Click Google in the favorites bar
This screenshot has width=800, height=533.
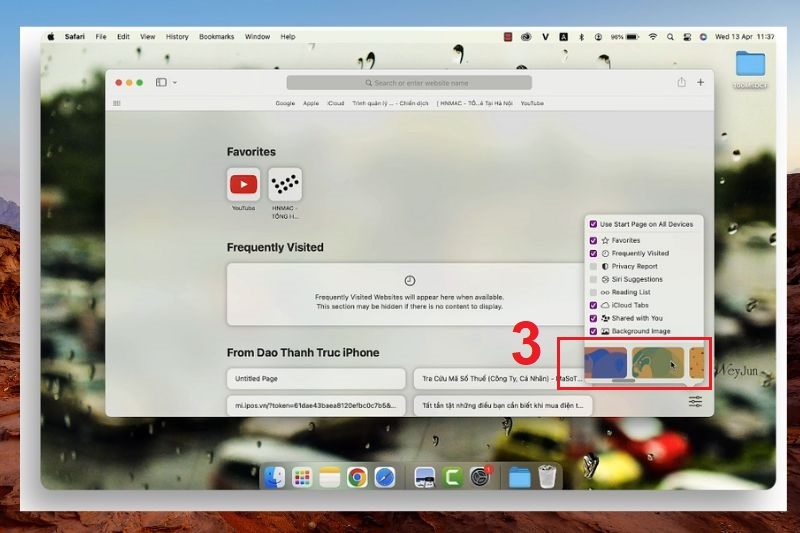pos(285,103)
